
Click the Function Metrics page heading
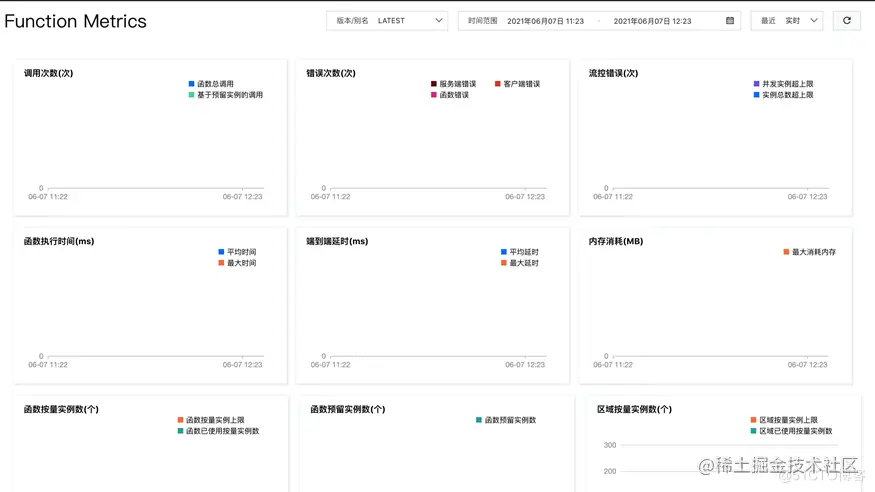click(x=75, y=21)
